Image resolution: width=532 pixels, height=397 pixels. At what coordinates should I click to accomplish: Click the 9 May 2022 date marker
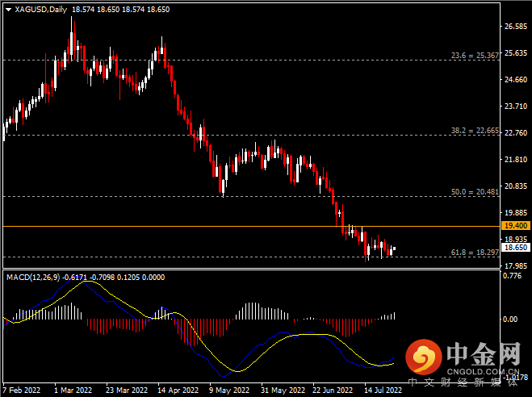(229, 391)
